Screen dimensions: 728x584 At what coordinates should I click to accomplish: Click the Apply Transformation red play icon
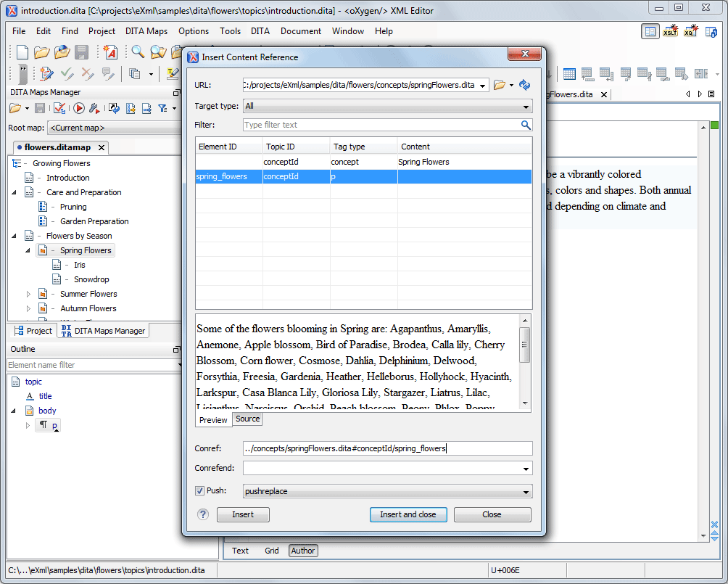click(78, 108)
